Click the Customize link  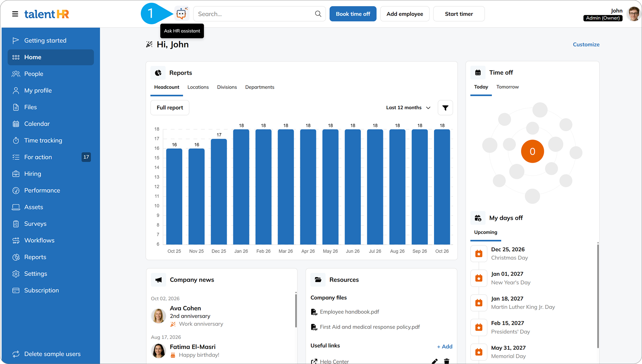586,44
